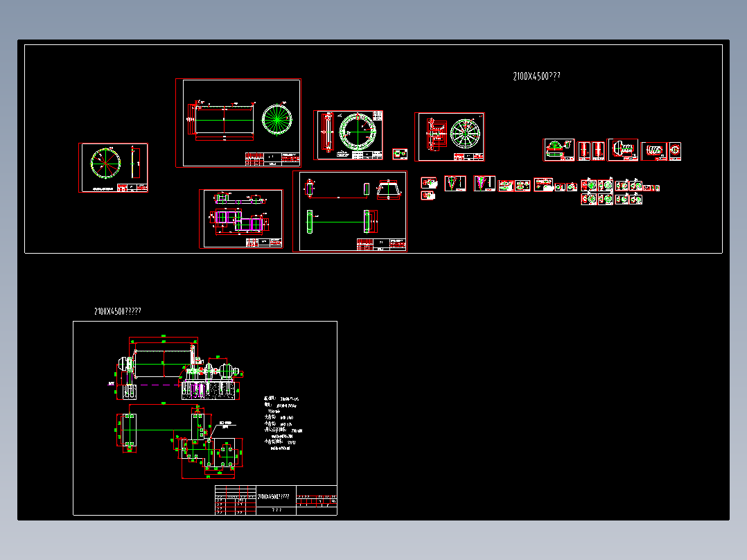The width and height of the screenshot is (747, 560).
Task: Select the spoked end cover drawing sheet
Action: (x=450, y=137)
